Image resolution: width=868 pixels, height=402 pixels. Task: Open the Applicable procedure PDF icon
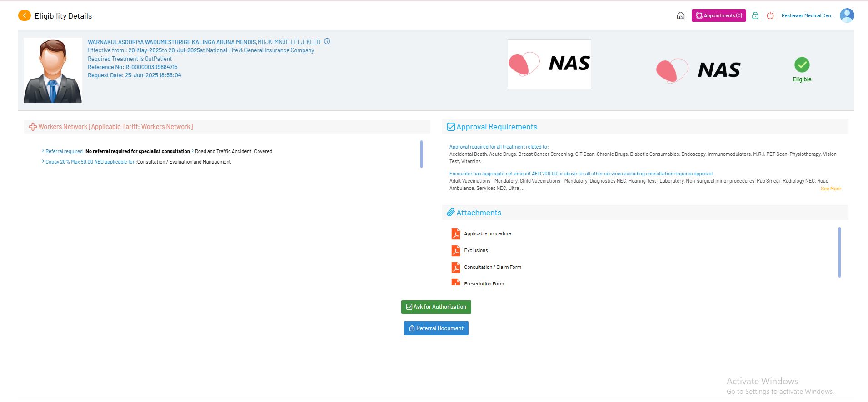[455, 233]
